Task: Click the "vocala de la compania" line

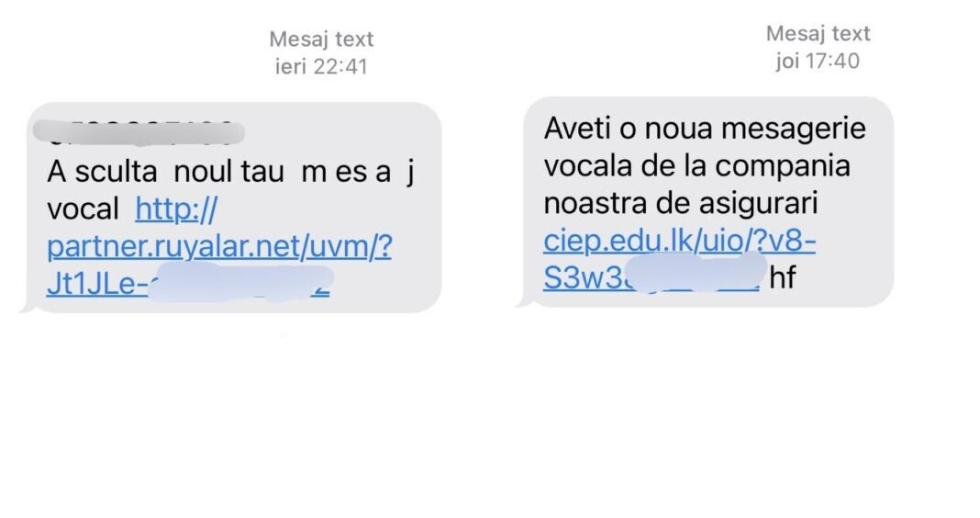Action: 696,165
